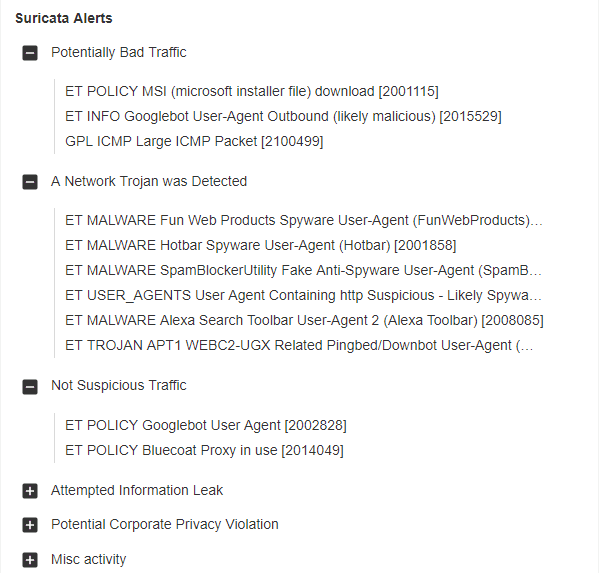Select Alexa Search Toolbar User-Agent alert

304,321
